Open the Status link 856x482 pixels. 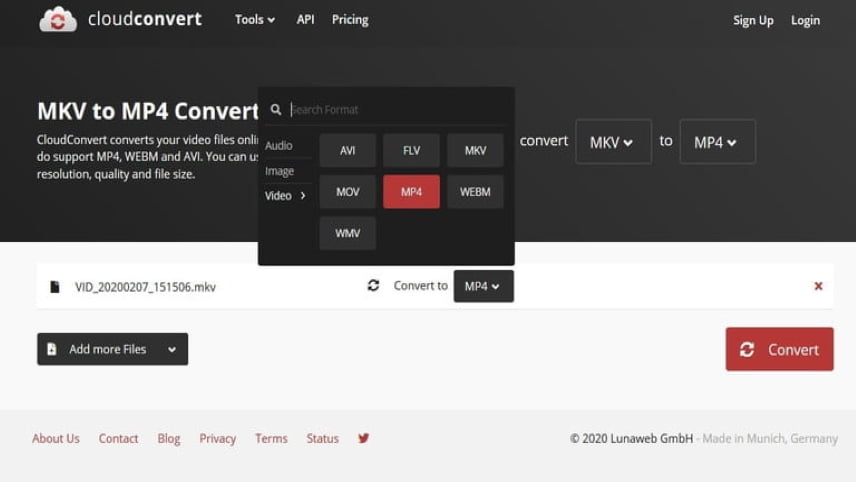(x=322, y=438)
